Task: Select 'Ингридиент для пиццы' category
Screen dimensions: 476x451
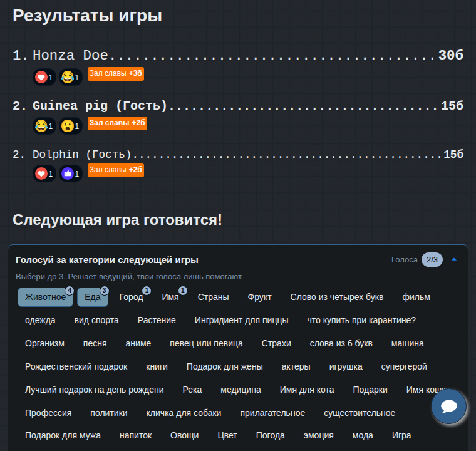Action: pos(241,320)
